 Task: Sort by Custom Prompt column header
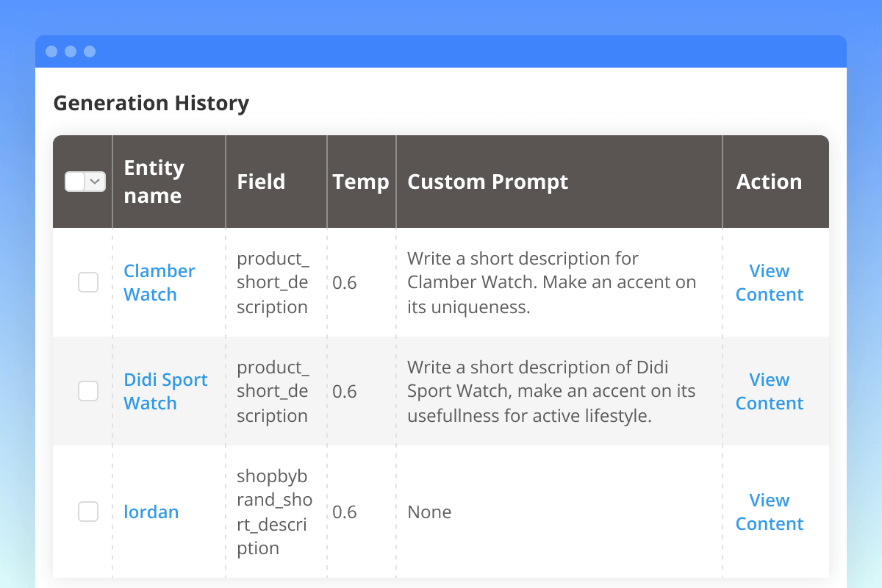[487, 182]
